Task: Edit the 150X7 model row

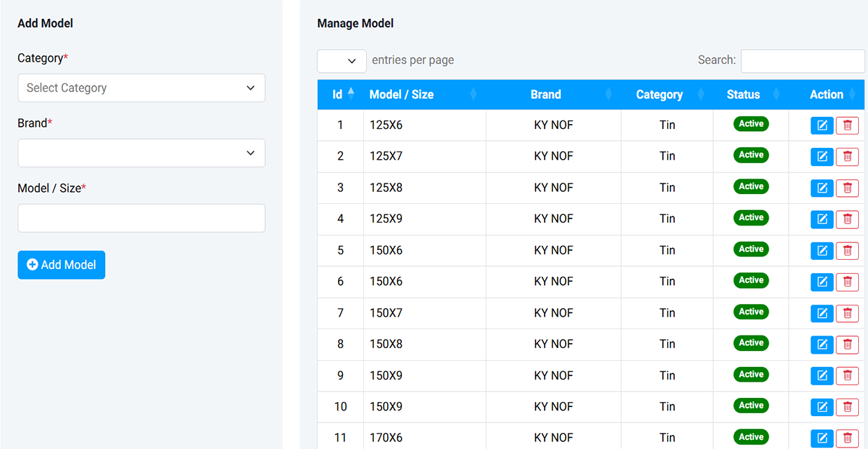Action: coord(822,313)
